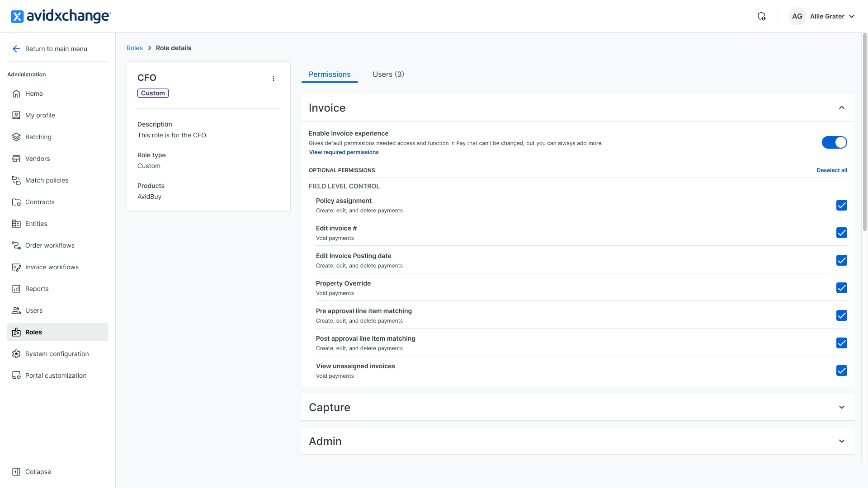The image size is (868, 488).
Task: Click the AG user avatar
Action: [x=797, y=16]
